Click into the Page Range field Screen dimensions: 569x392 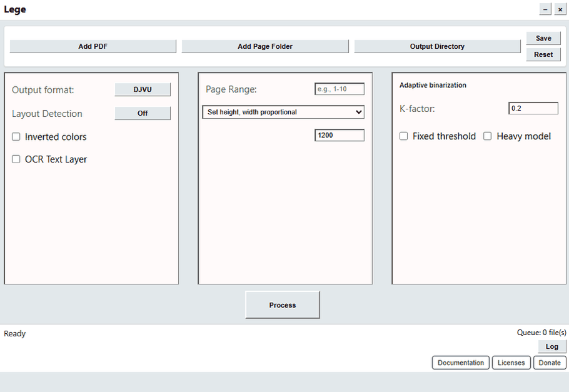point(339,89)
